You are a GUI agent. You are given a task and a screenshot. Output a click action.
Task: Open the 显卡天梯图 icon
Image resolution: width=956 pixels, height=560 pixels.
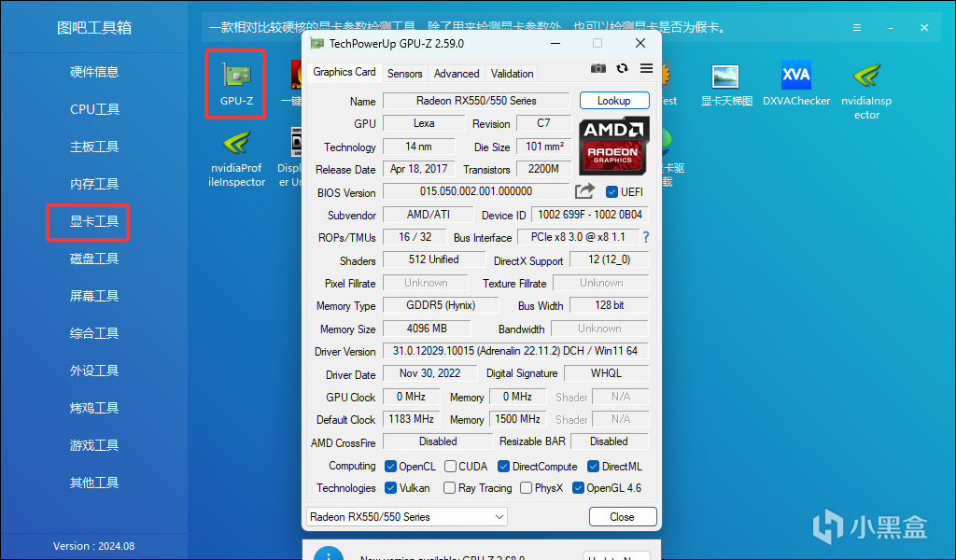pyautogui.click(x=726, y=84)
